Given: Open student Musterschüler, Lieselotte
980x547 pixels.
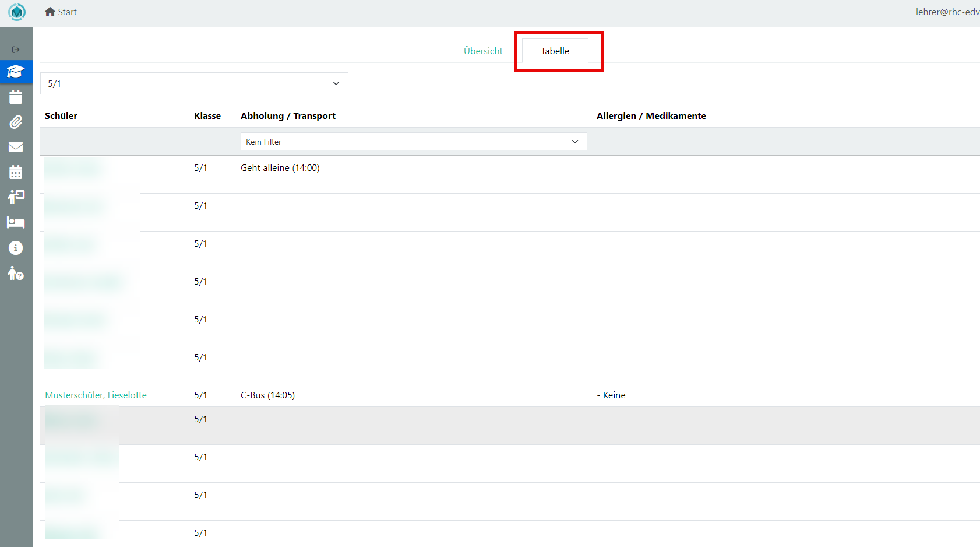Looking at the screenshot, I should (96, 395).
